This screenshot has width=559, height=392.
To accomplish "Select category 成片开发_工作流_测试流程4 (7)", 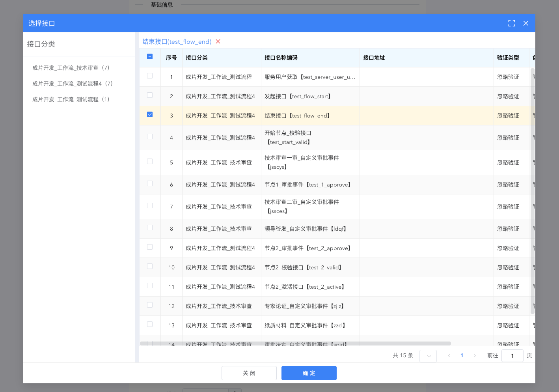I will pyautogui.click(x=73, y=84).
